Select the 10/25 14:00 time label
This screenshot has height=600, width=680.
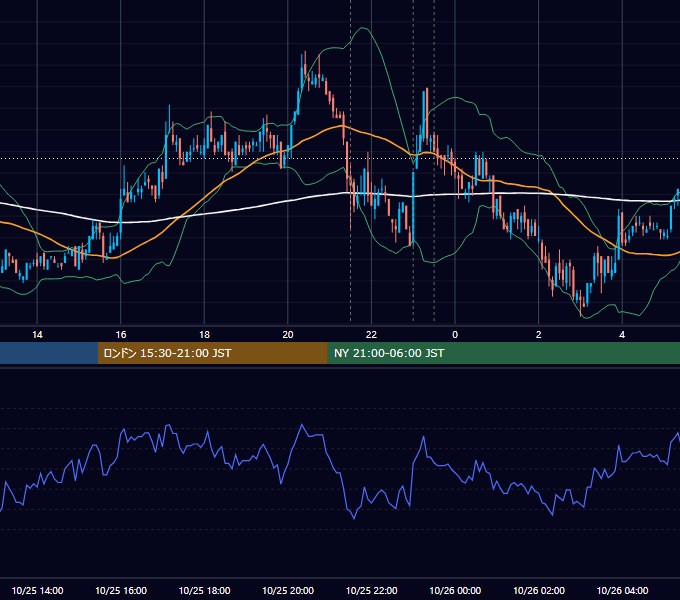click(x=37, y=590)
